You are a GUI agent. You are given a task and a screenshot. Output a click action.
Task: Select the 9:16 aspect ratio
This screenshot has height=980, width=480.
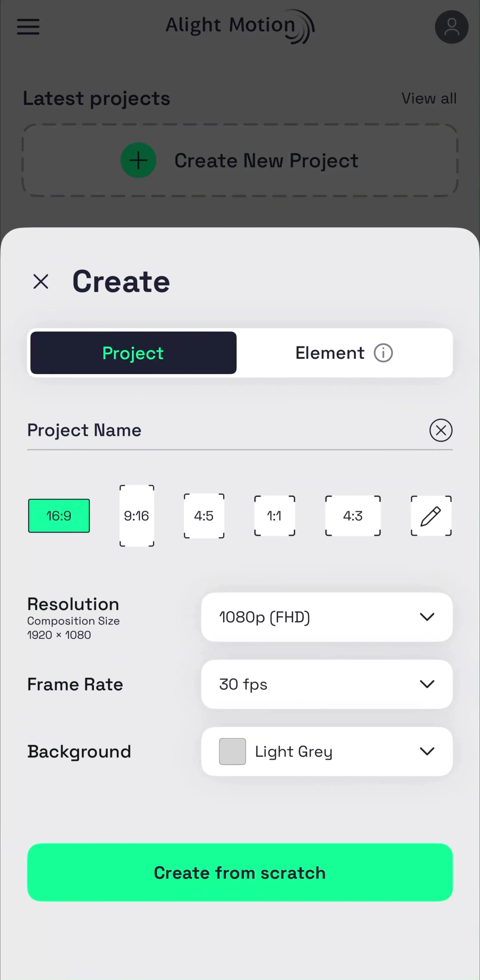tap(137, 516)
